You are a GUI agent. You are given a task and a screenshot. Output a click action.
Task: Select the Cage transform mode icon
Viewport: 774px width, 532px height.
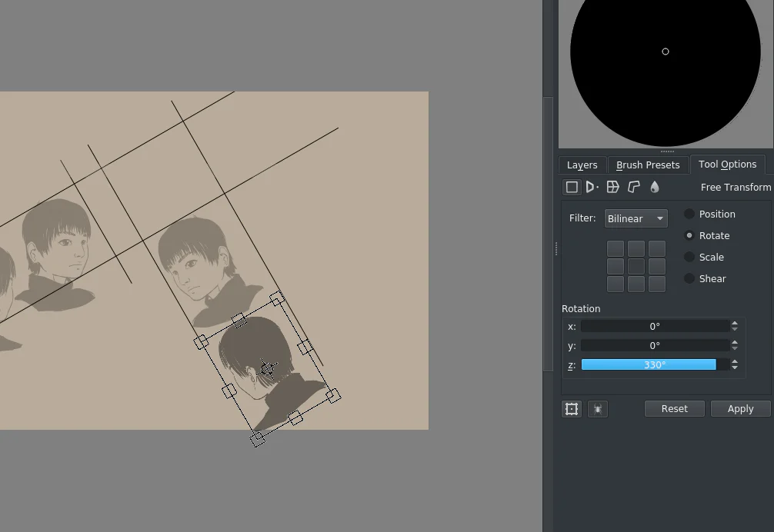click(634, 188)
